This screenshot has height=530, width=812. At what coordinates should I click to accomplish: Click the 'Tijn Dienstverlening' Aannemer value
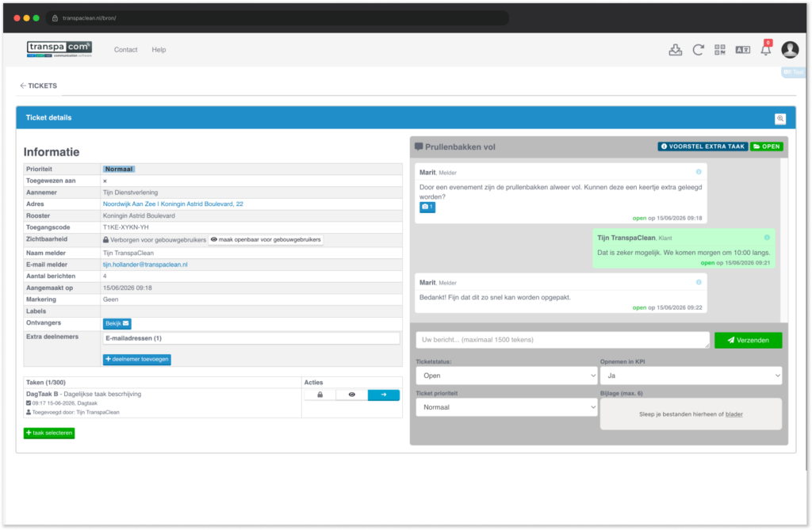click(x=131, y=193)
